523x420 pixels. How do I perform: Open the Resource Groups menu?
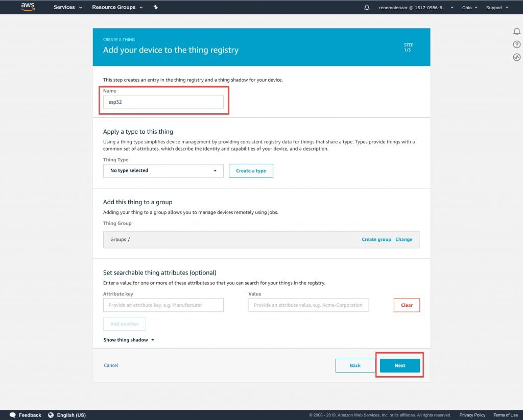click(117, 8)
